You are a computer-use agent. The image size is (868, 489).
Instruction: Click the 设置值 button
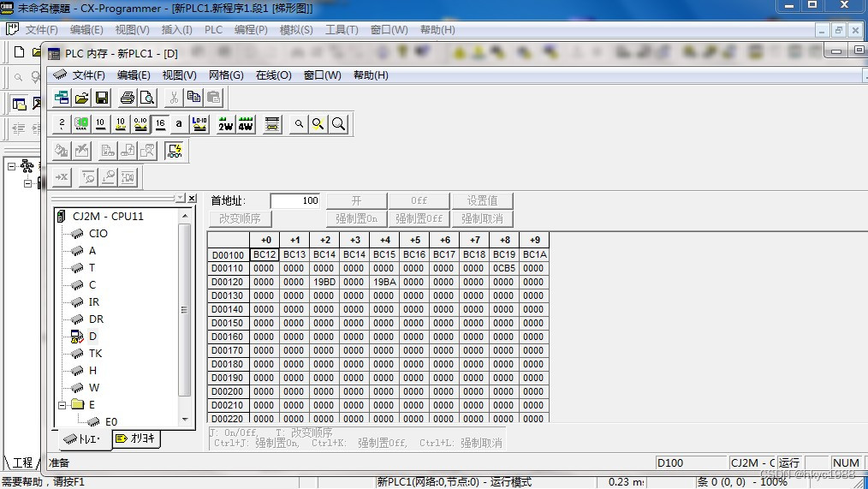(x=482, y=200)
